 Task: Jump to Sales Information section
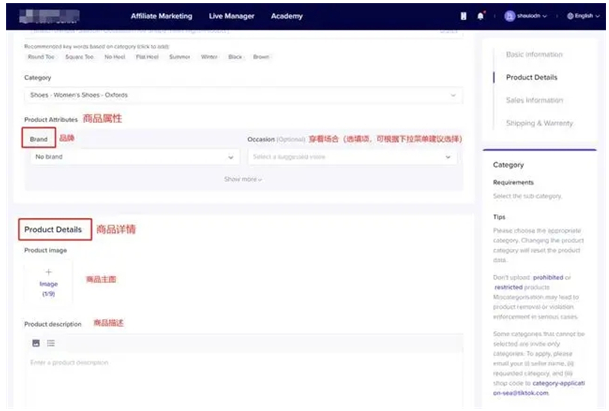tap(534, 100)
